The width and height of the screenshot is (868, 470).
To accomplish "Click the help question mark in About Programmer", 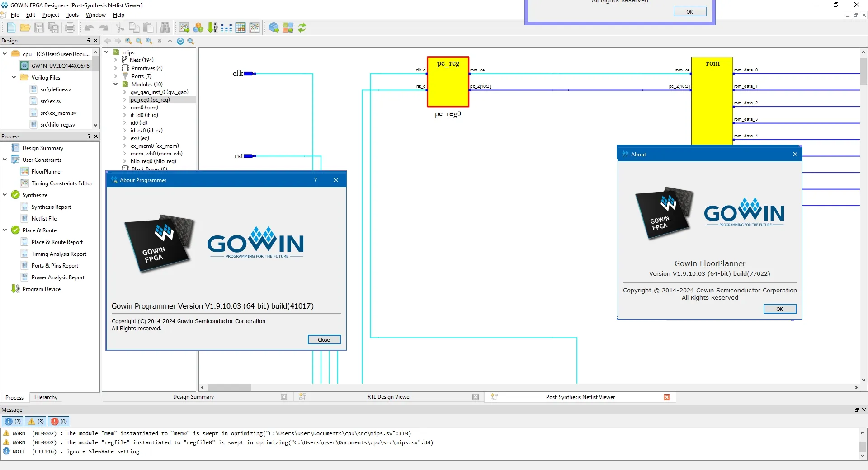I will 316,180.
